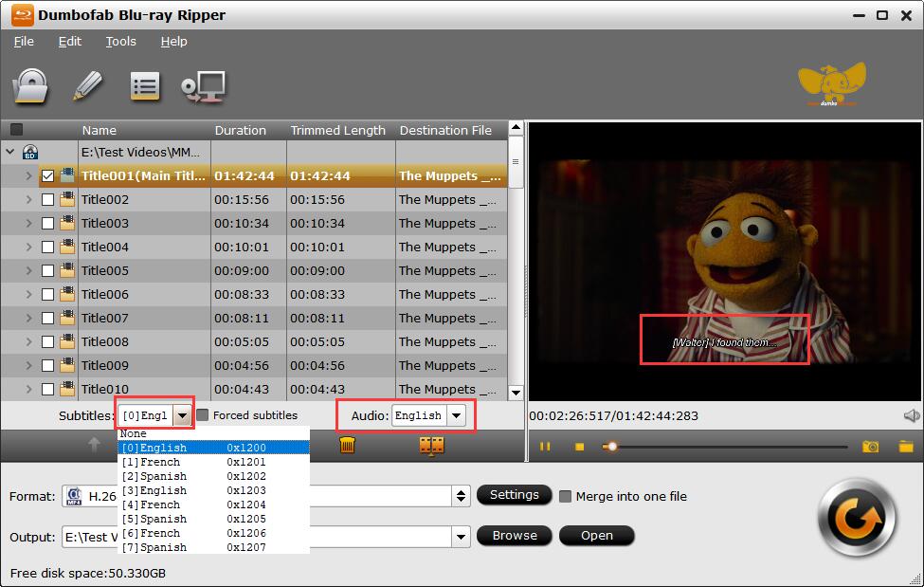Choose [5]Spanish 0x1205 subtitle
924x587 pixels.
tap(214, 519)
